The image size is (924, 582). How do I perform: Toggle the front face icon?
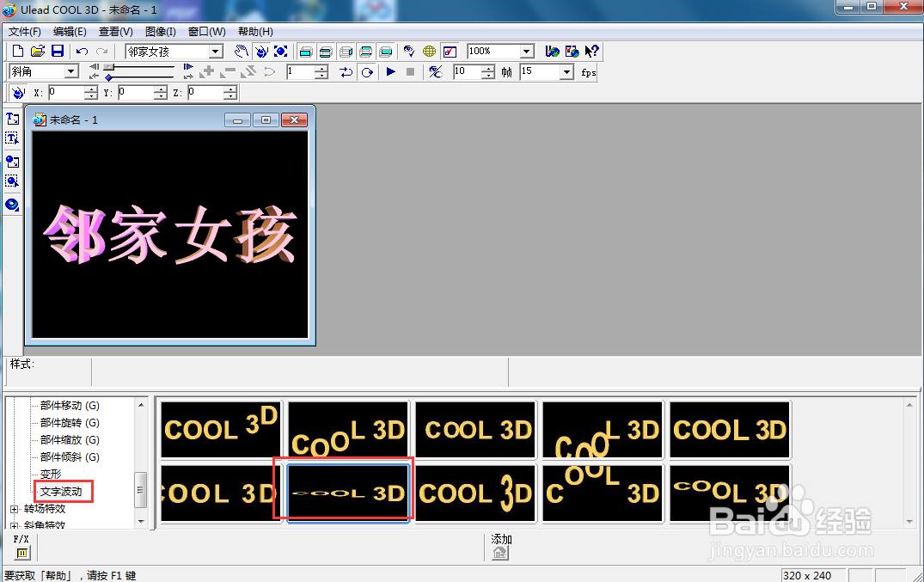pyautogui.click(x=306, y=52)
